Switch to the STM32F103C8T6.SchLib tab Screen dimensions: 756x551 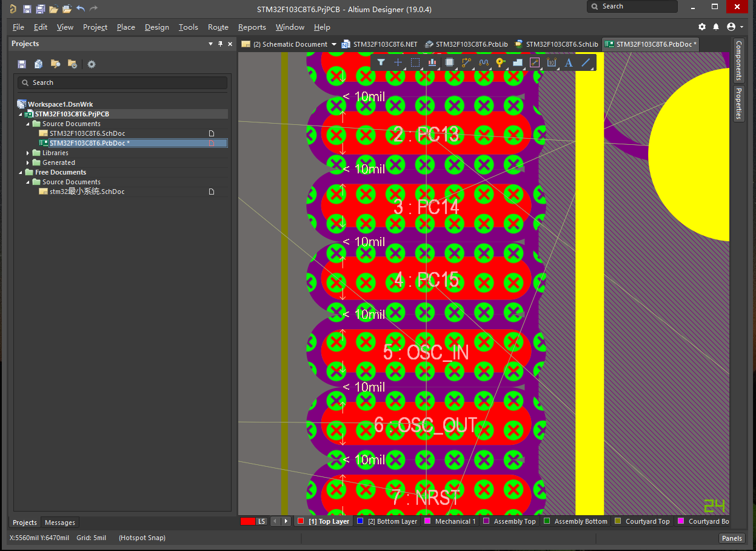(557, 44)
